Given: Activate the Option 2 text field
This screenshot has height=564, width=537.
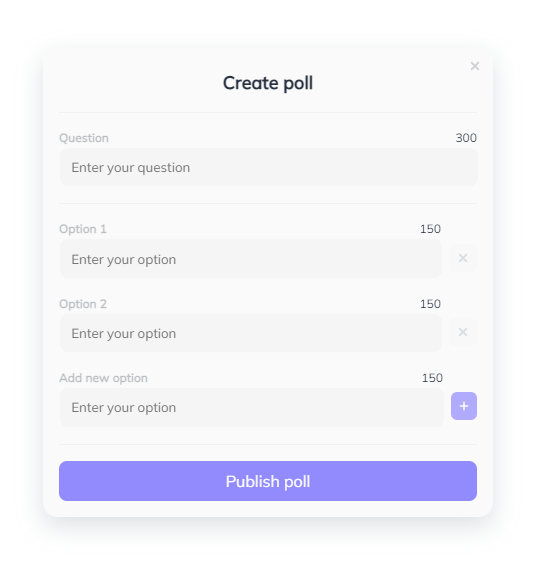Looking at the screenshot, I should [251, 333].
